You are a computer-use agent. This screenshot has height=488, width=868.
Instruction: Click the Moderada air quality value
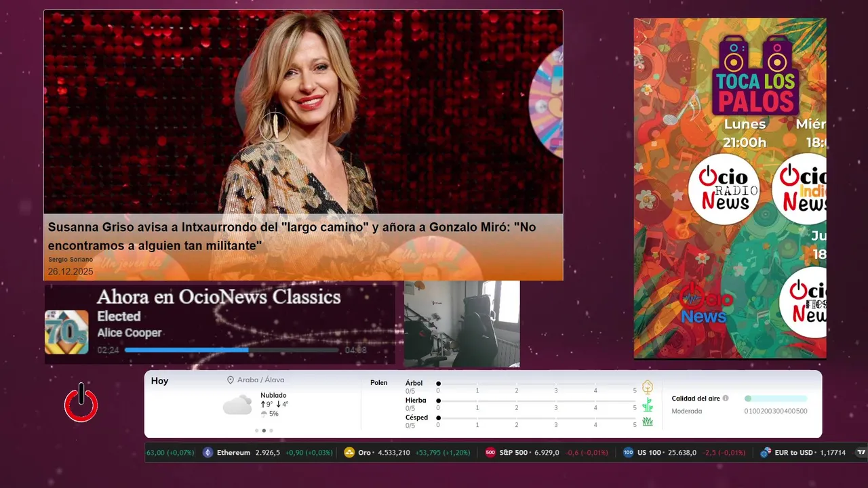[687, 411]
